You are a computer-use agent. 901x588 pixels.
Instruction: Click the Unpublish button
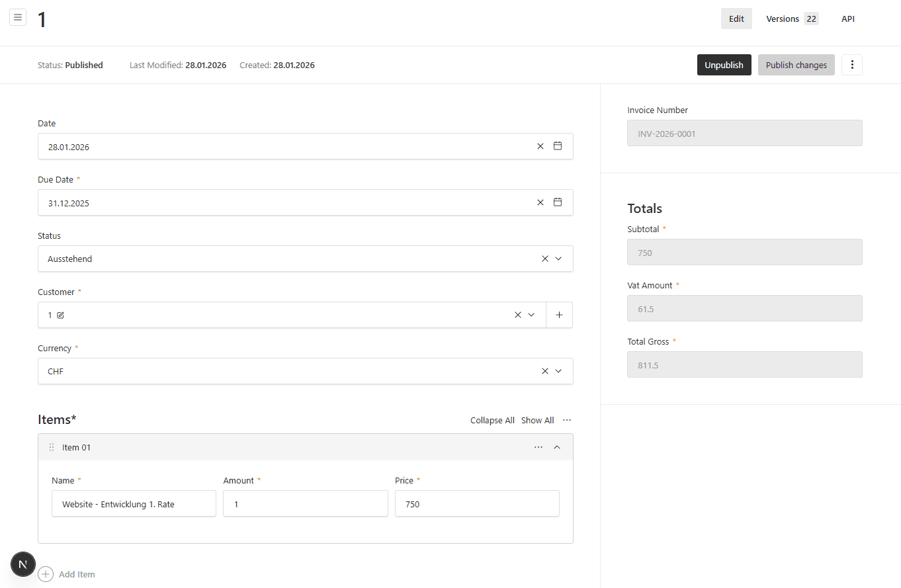[724, 65]
